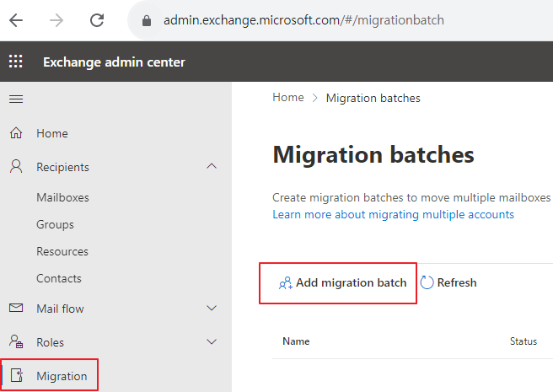
Task: Select Roles in the left navigation
Action: coord(50,342)
